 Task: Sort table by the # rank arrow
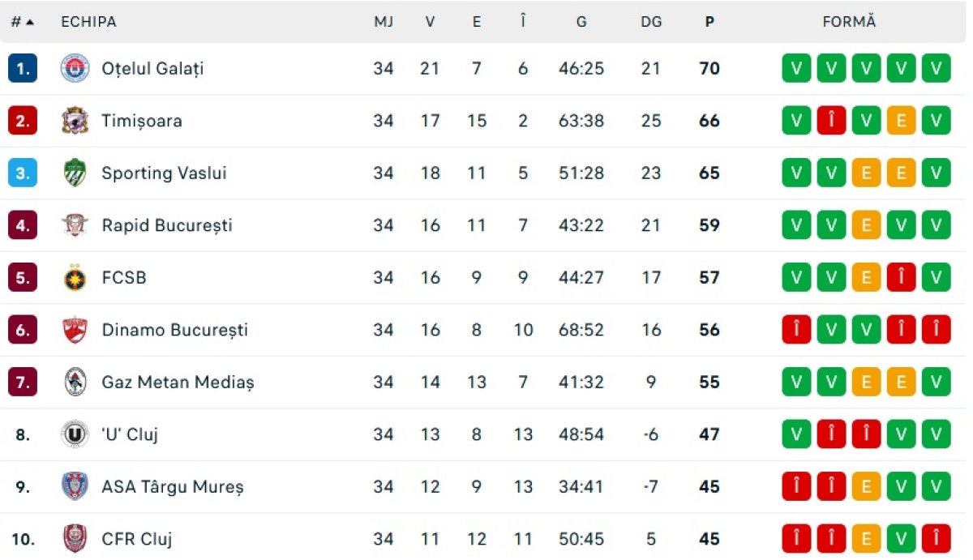coord(23,22)
